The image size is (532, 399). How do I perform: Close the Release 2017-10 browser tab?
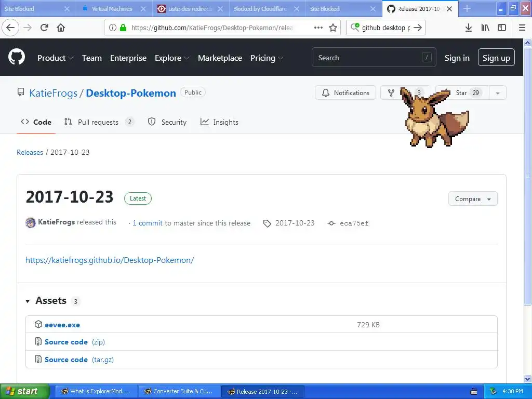[449, 9]
